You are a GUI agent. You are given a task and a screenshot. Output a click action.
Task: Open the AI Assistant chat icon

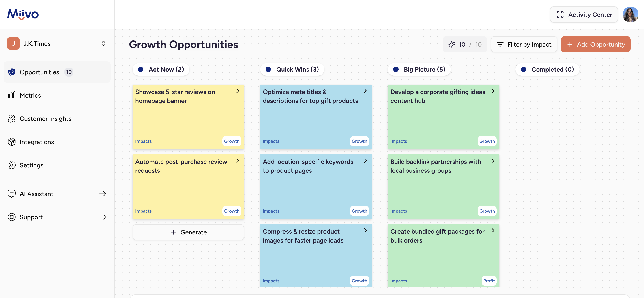[11, 194]
